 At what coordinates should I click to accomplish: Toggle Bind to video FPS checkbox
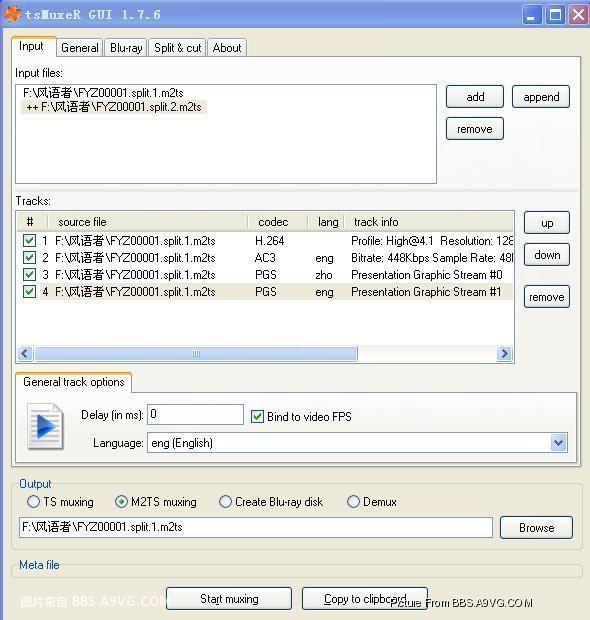257,416
